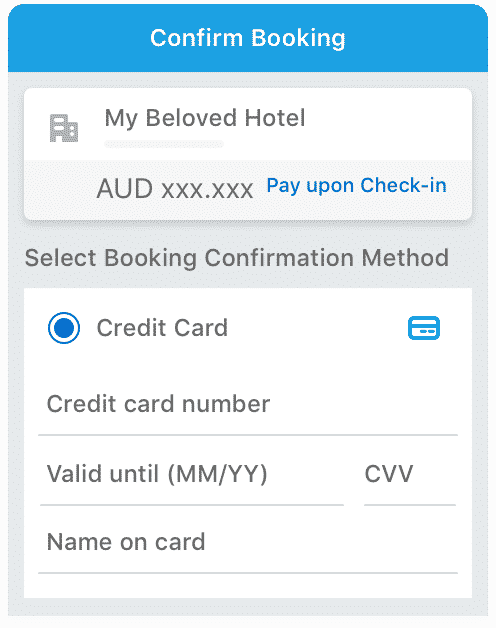Click the underline beneath Name on card

click(x=248, y=573)
